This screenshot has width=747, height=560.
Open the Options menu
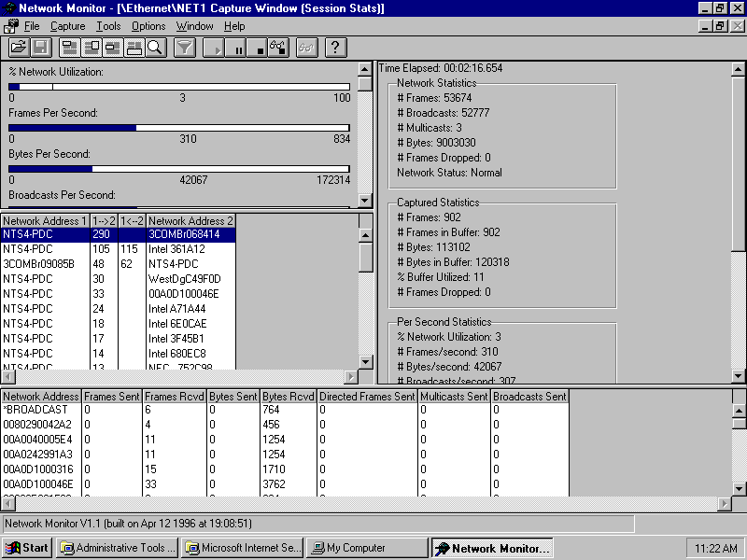pyautogui.click(x=148, y=26)
